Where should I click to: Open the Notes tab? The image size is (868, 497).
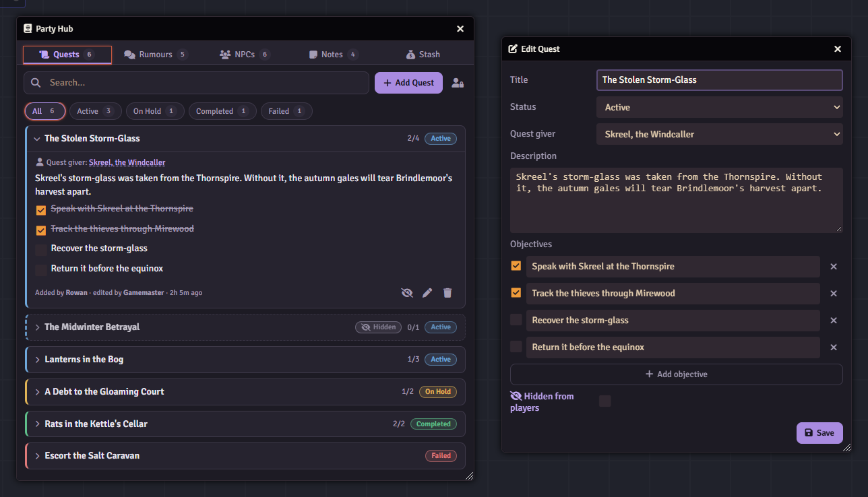pos(334,55)
